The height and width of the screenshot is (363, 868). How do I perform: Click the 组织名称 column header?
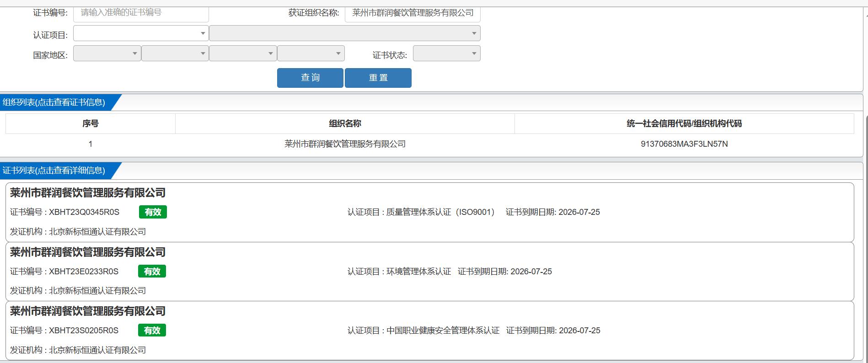(x=345, y=123)
